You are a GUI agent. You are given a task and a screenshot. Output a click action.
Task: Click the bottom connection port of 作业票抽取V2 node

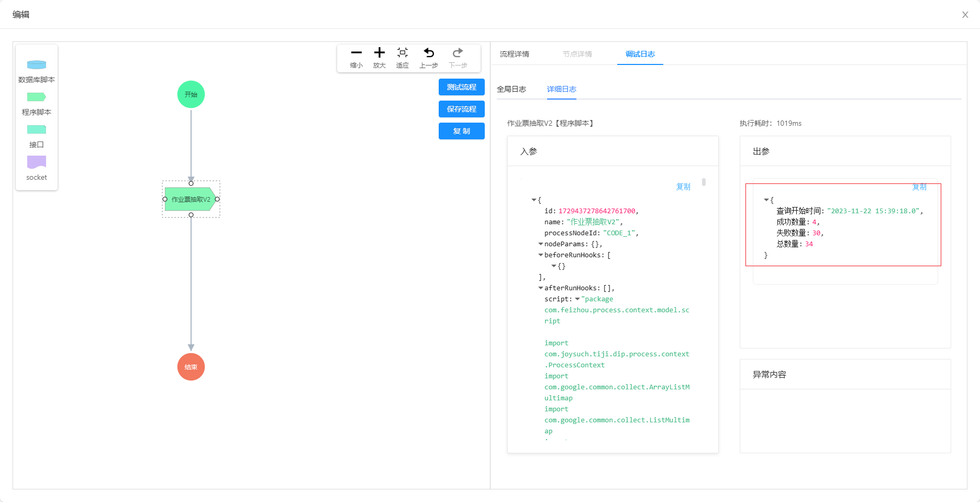click(x=191, y=215)
